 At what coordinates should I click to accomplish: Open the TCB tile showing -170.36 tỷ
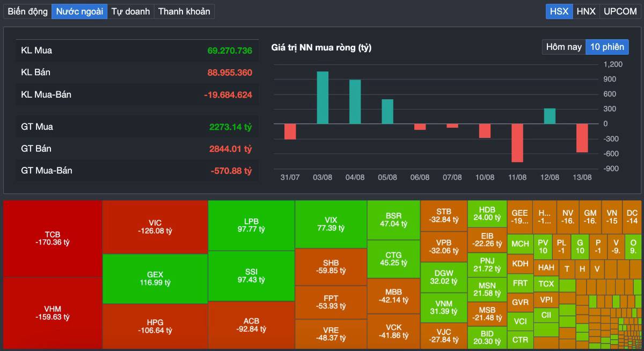click(53, 239)
